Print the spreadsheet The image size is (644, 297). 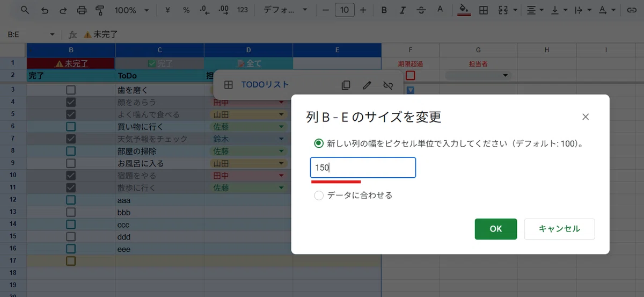pos(82,10)
